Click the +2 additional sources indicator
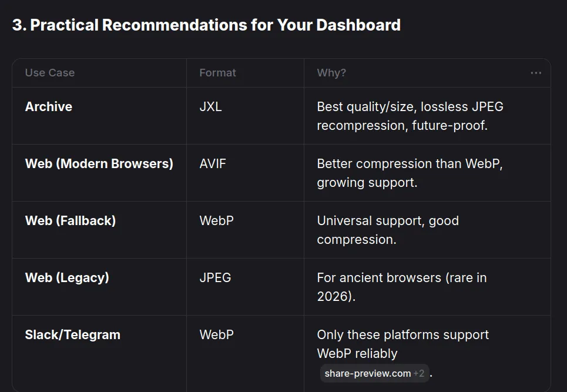Image resolution: width=567 pixels, height=392 pixels. [x=419, y=373]
